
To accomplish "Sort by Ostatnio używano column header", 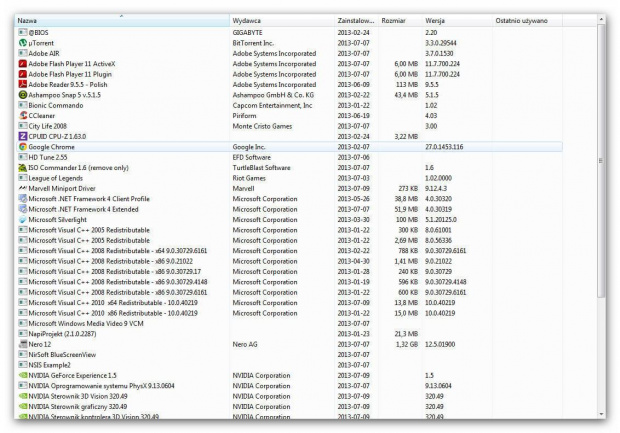I will [x=527, y=21].
